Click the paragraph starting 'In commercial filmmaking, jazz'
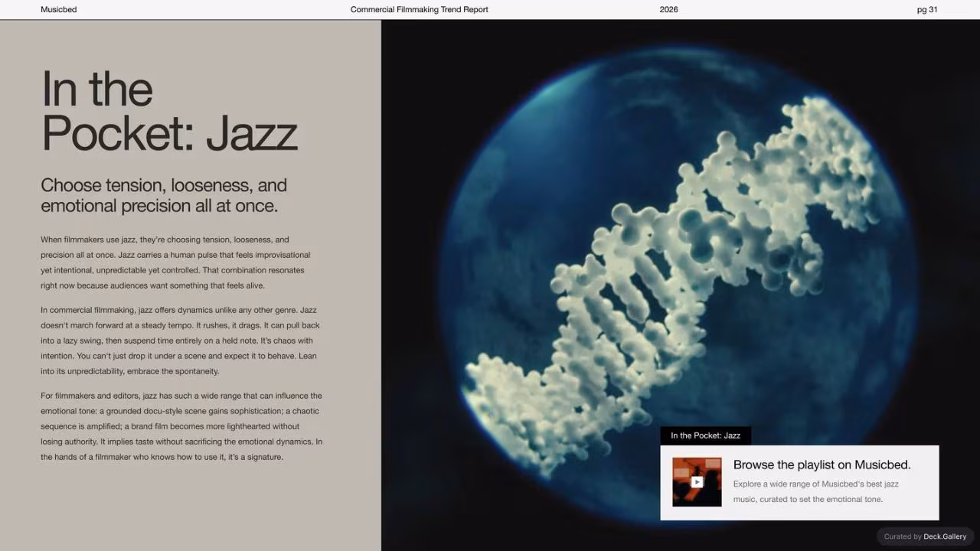This screenshot has height=551, width=980. (178, 341)
